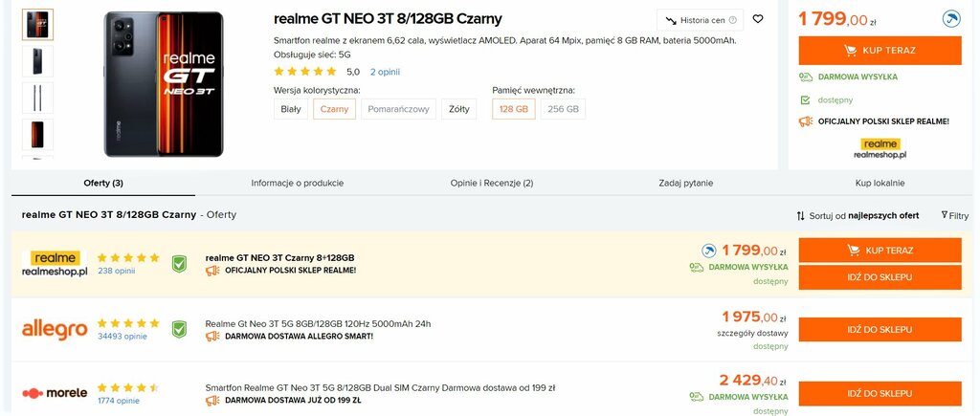Open the Opinie i Recenzje tab
Image resolution: width=980 pixels, height=416 pixels.
point(491,183)
